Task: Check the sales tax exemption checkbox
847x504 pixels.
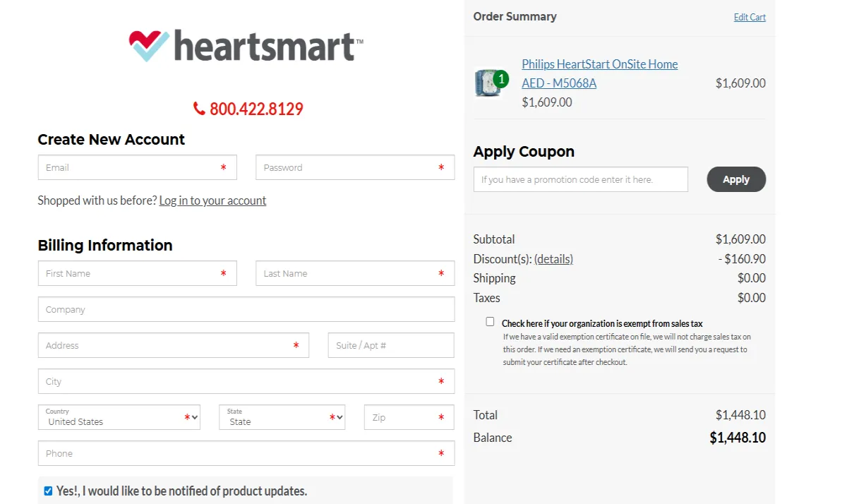Action: [x=490, y=321]
